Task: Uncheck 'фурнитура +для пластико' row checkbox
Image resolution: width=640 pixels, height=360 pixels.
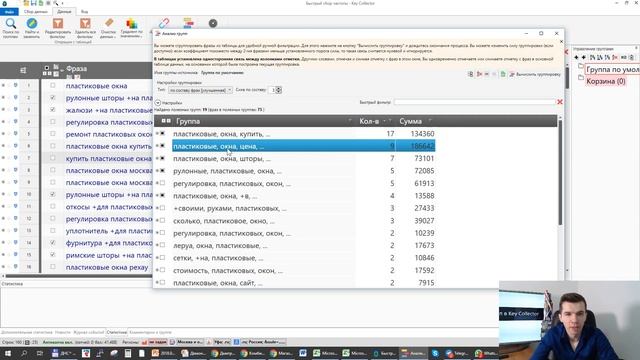Action: [x=53, y=242]
